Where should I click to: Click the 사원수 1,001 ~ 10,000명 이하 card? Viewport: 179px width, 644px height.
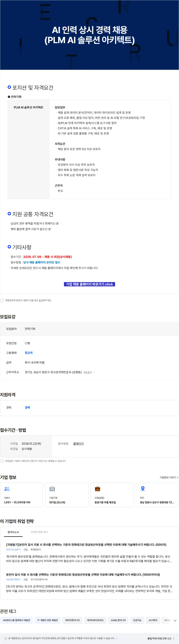pyautogui.click(x=21, y=495)
